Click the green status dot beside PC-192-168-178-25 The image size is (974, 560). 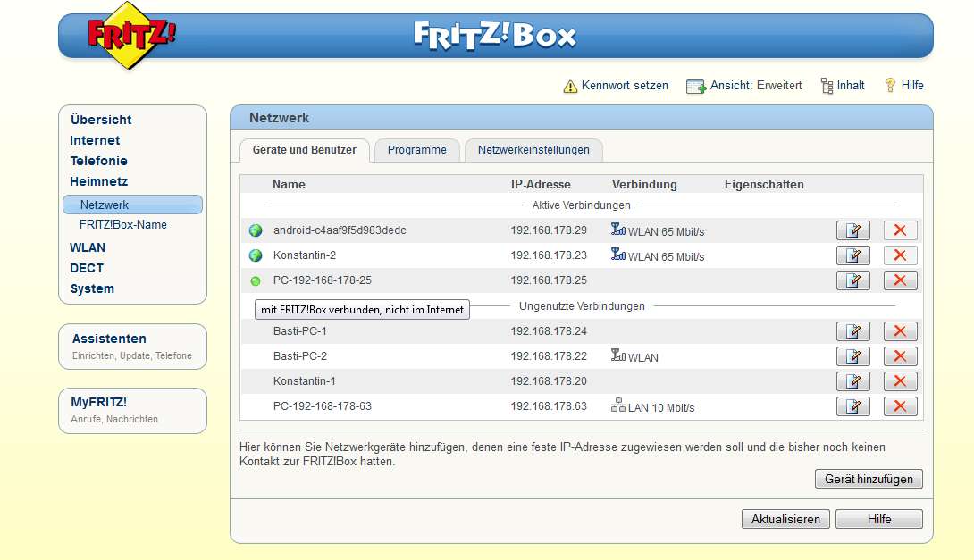pyautogui.click(x=256, y=280)
